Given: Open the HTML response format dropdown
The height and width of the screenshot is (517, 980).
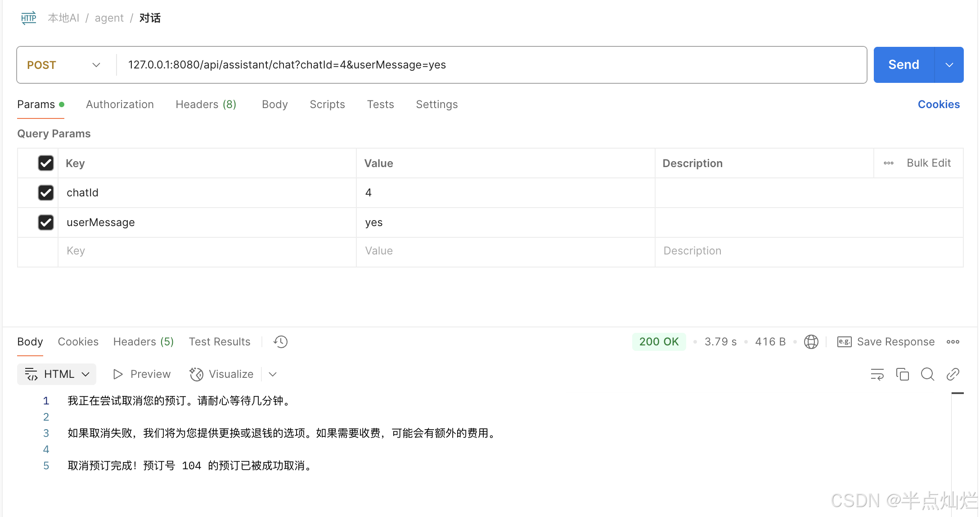Looking at the screenshot, I should click(x=57, y=374).
